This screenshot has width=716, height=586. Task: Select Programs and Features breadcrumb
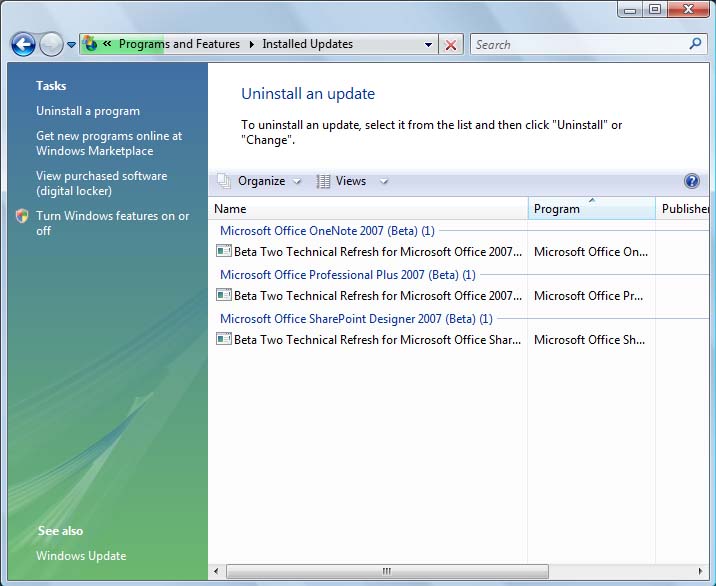[179, 44]
